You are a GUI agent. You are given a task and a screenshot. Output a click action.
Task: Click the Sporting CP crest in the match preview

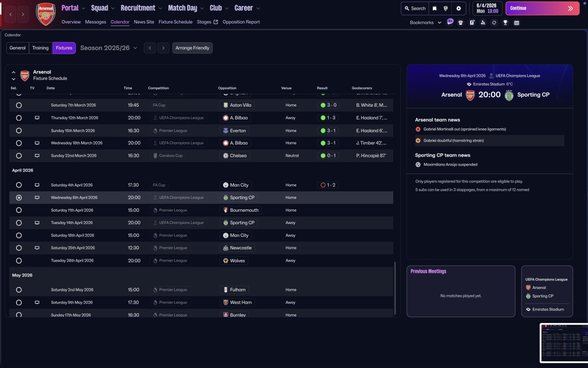pos(509,95)
